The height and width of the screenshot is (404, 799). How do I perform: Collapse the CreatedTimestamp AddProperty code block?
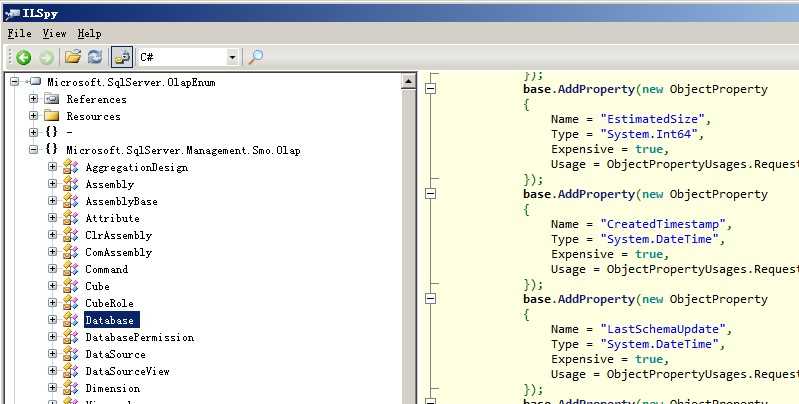click(431, 193)
